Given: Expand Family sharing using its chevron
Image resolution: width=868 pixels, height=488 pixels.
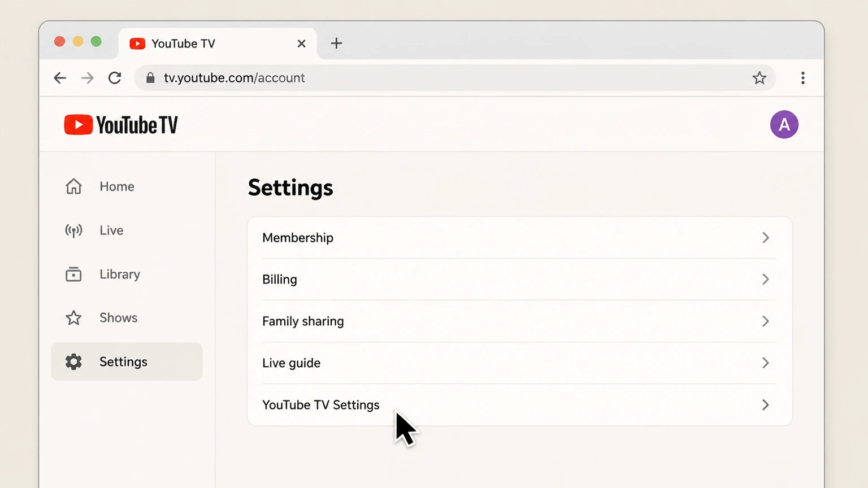Looking at the screenshot, I should coord(766,321).
